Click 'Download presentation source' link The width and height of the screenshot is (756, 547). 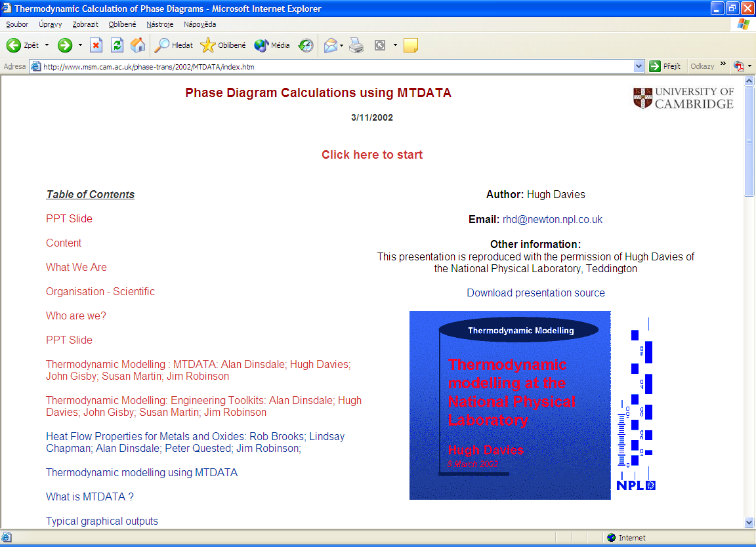point(535,293)
